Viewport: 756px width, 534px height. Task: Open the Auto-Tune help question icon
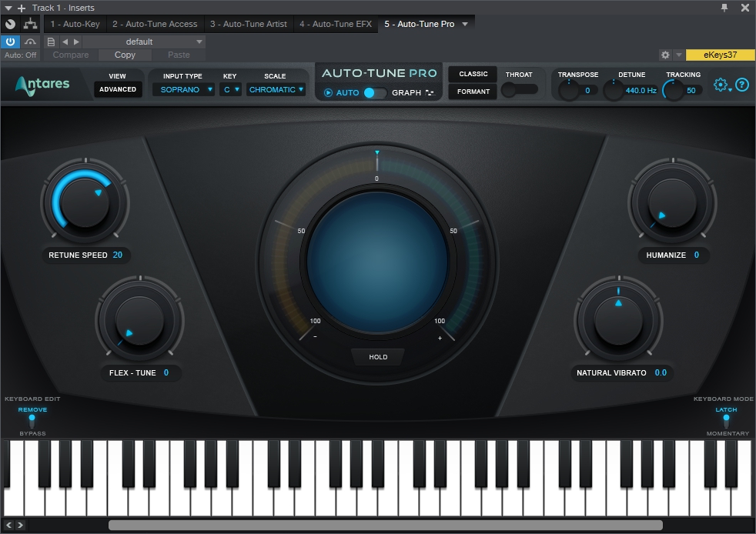[741, 85]
